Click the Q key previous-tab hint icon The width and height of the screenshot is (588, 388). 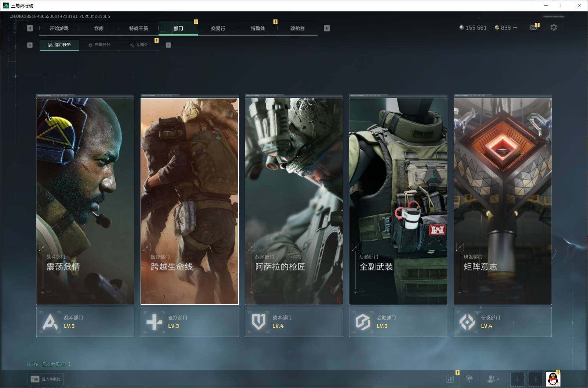point(30,28)
